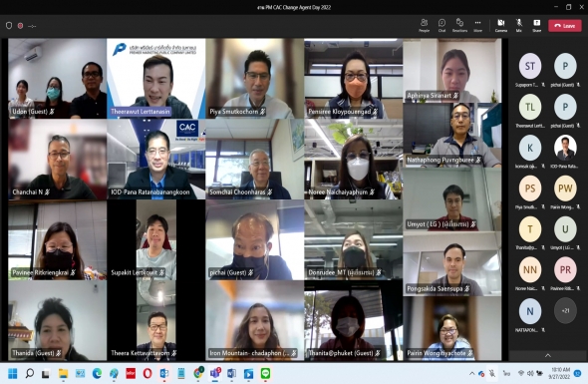Click the red recording indicator icon
Screen dimensions: 588x384
[20, 26]
